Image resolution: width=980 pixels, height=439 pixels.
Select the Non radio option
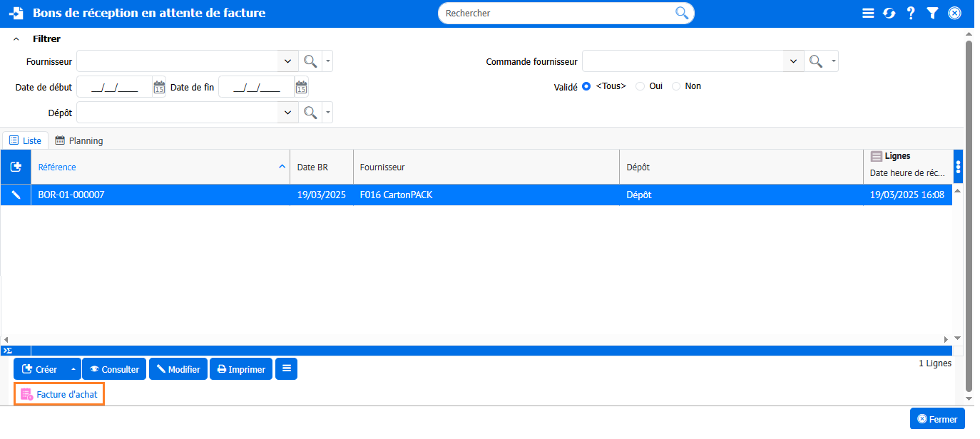click(x=676, y=86)
